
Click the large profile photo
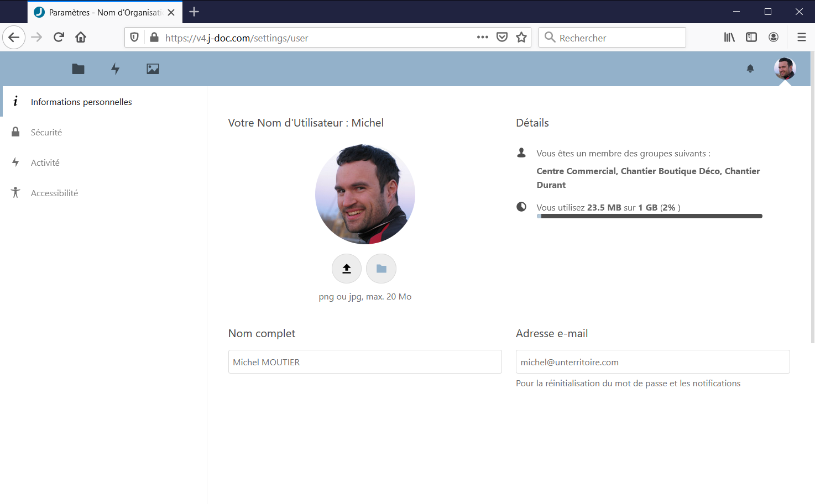pos(365,195)
